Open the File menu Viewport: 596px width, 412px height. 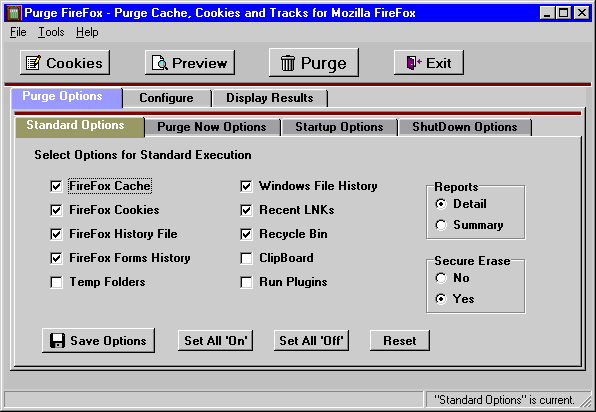point(18,32)
